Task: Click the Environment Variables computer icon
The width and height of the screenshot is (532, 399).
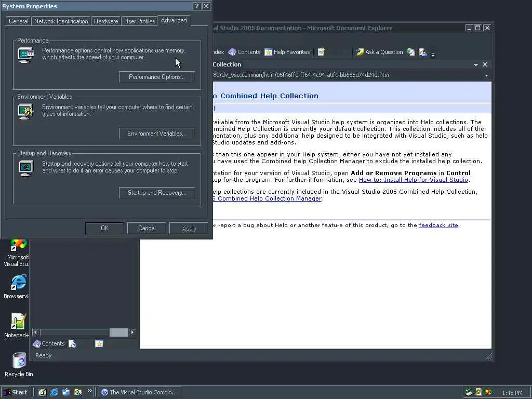Action: (x=26, y=112)
